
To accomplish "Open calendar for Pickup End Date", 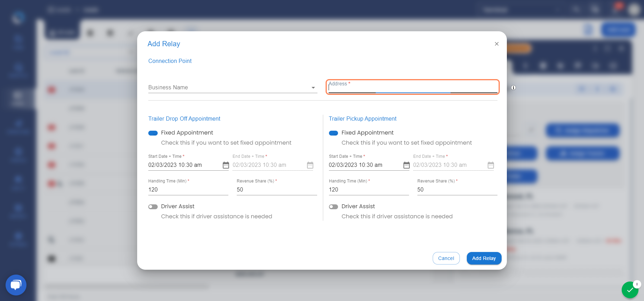I will (491, 165).
